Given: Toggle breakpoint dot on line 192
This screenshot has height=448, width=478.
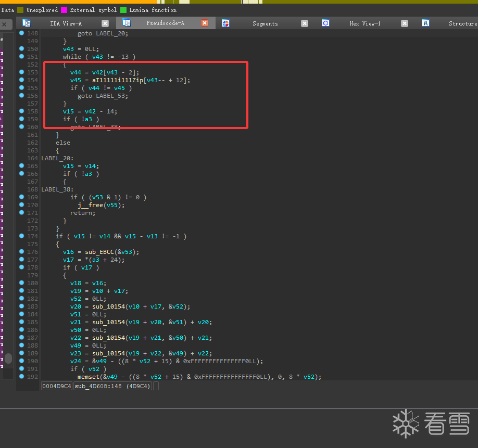Looking at the screenshot, I should click(22, 376).
